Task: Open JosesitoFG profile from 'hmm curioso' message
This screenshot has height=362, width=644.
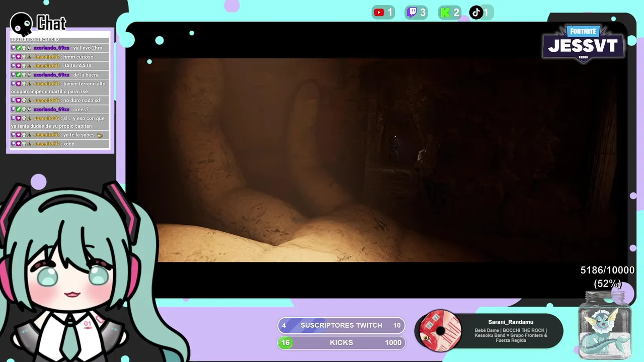Action: [47, 57]
